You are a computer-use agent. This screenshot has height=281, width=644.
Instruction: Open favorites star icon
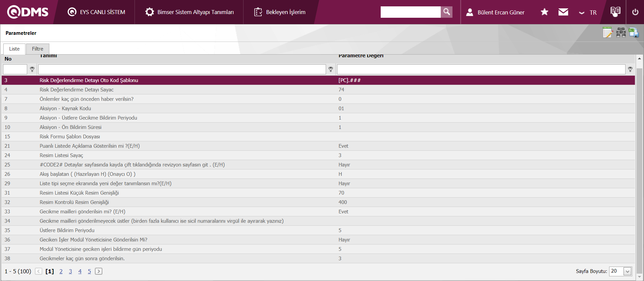click(544, 12)
